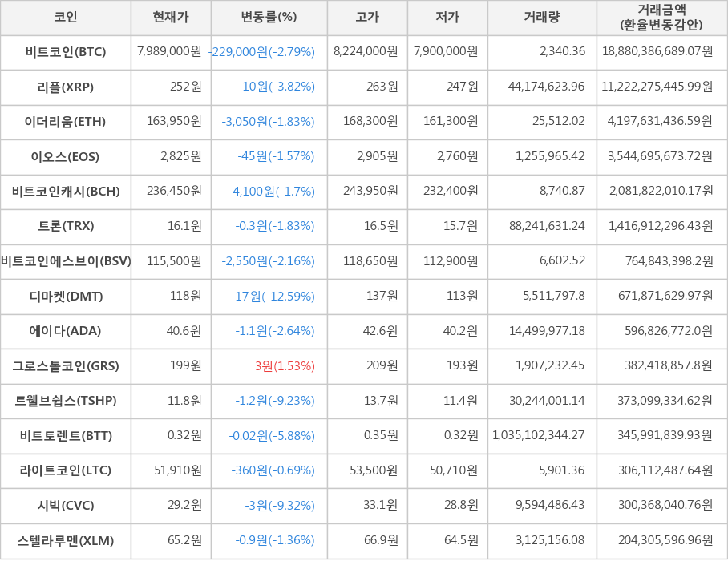Click 스텔라루멘(XLM) coin name
The image size is (728, 561).
pyautogui.click(x=66, y=540)
